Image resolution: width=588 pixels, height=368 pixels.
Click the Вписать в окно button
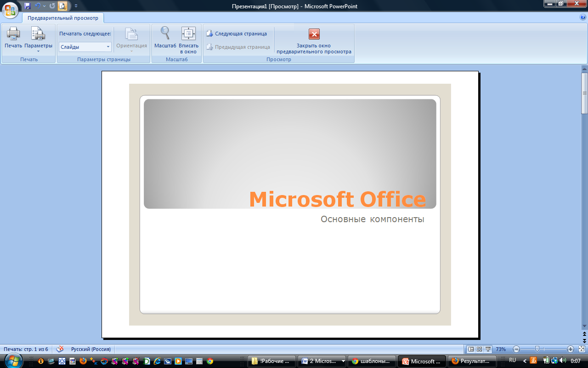point(189,40)
